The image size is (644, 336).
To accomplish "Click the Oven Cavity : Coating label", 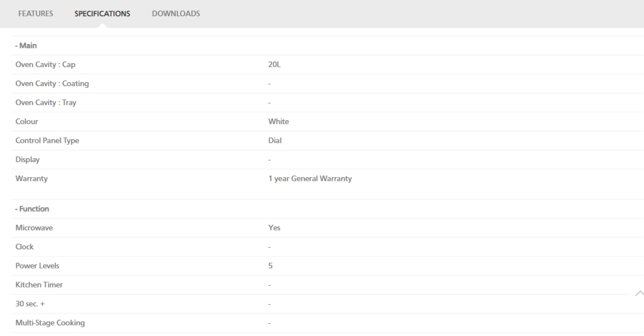I will point(52,84).
